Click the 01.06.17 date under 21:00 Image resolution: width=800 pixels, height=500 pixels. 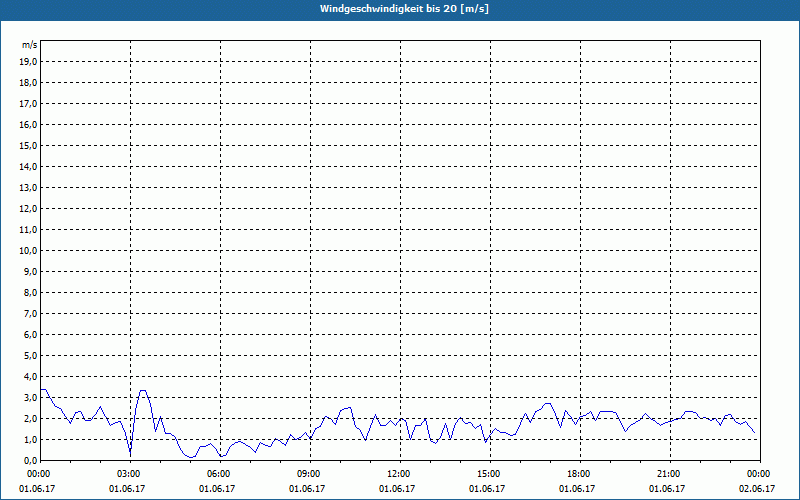pyautogui.click(x=667, y=488)
